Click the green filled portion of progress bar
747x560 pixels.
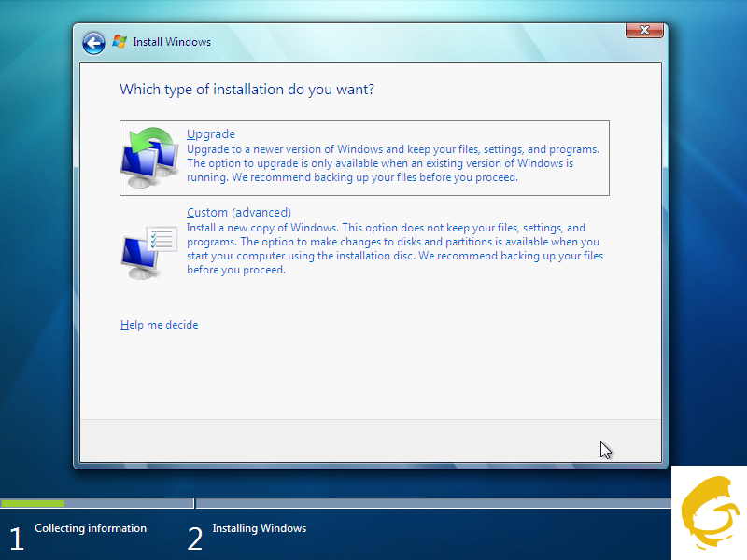point(33,503)
